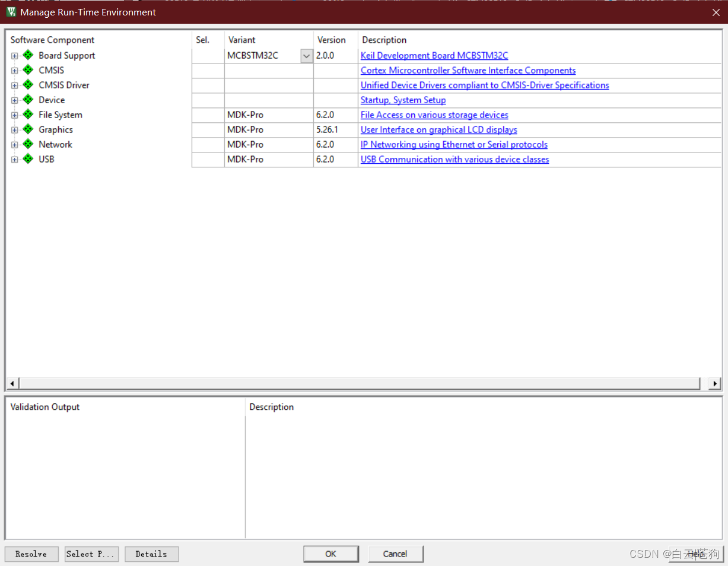Click the Keil icon in the title bar

pos(11,12)
